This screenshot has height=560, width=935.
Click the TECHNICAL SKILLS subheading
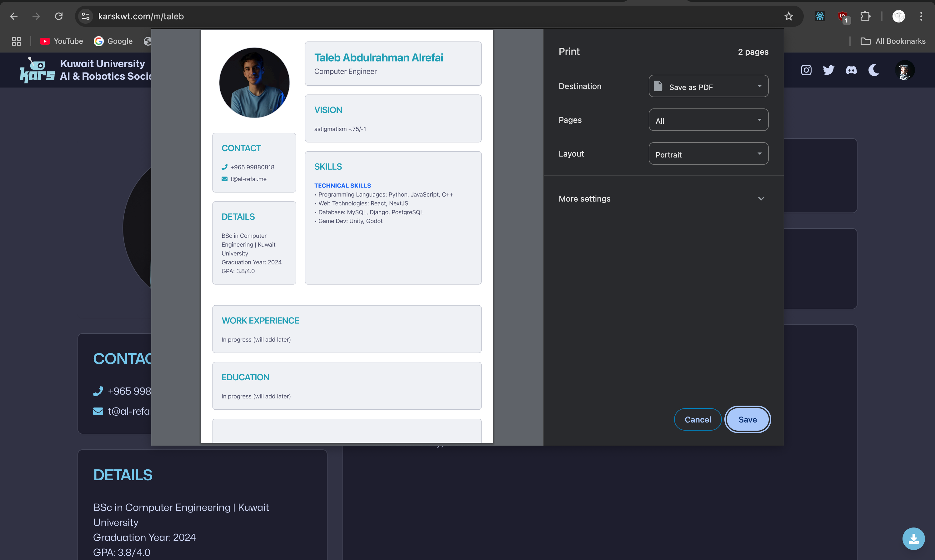pyautogui.click(x=342, y=186)
